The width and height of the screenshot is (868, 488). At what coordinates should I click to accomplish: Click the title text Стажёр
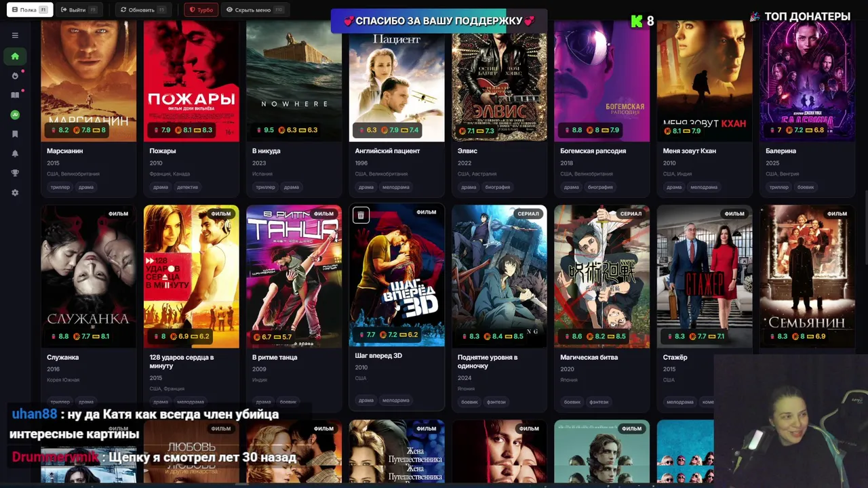[675, 357]
